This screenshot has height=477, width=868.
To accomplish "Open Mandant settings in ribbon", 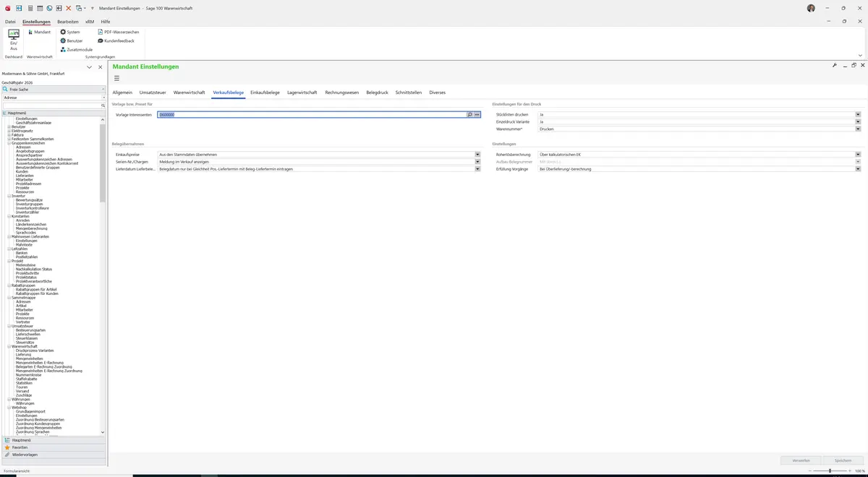I will (39, 32).
